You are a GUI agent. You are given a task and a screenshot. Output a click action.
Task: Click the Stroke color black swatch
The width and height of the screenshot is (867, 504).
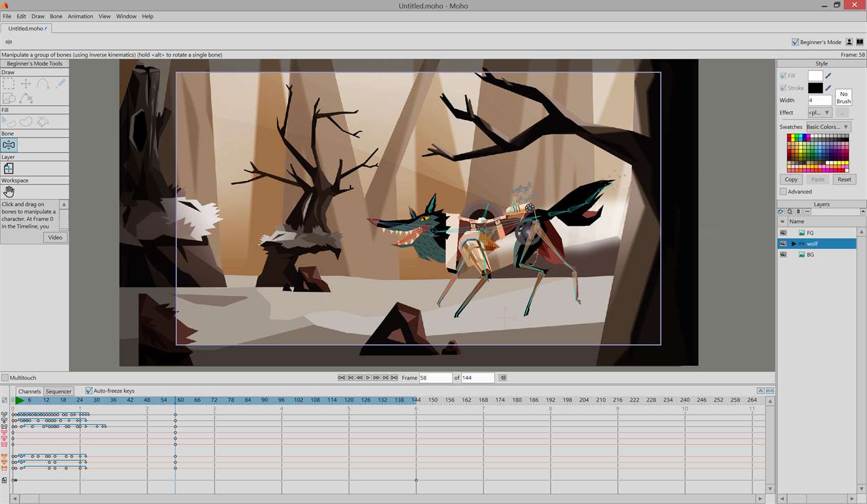(x=815, y=88)
